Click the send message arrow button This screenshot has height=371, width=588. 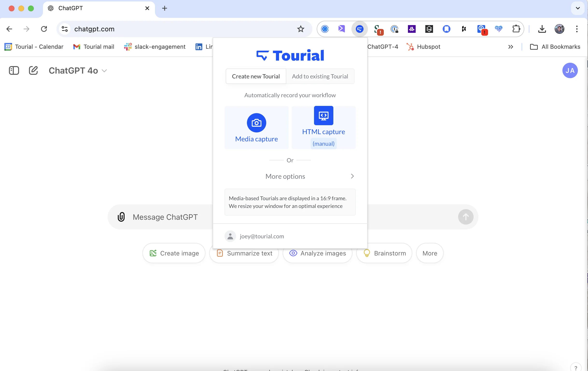465,217
